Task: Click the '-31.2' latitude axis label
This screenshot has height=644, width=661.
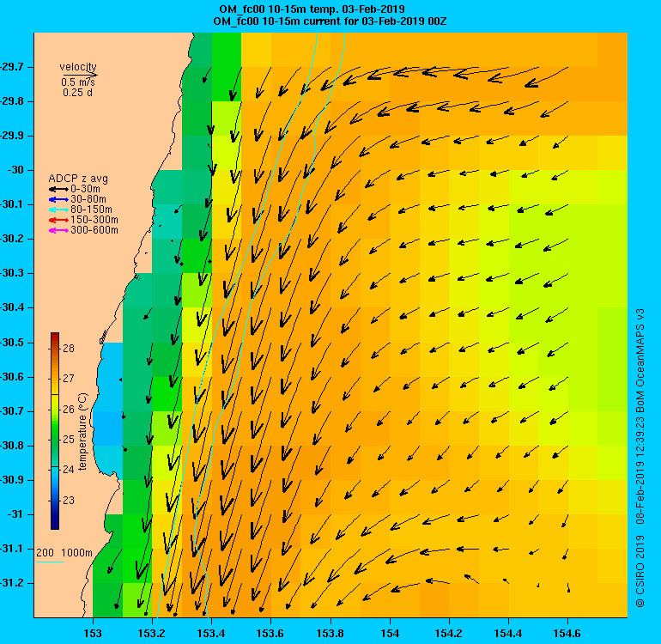Action: [x=11, y=583]
